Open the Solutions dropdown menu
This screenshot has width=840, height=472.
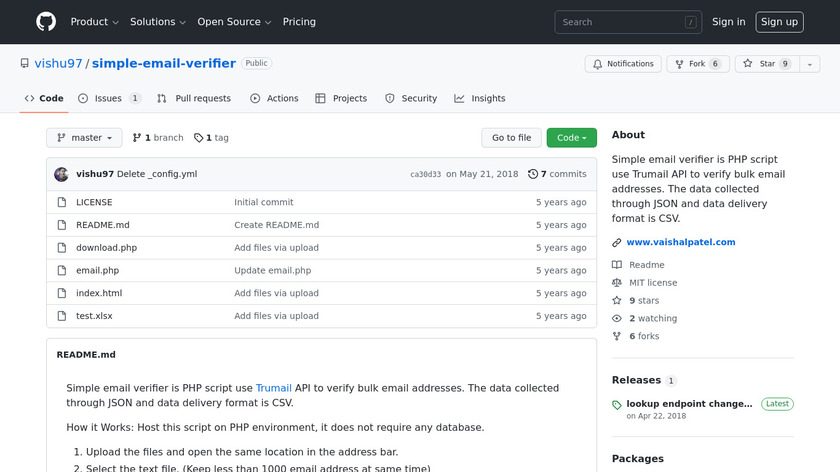pyautogui.click(x=158, y=22)
